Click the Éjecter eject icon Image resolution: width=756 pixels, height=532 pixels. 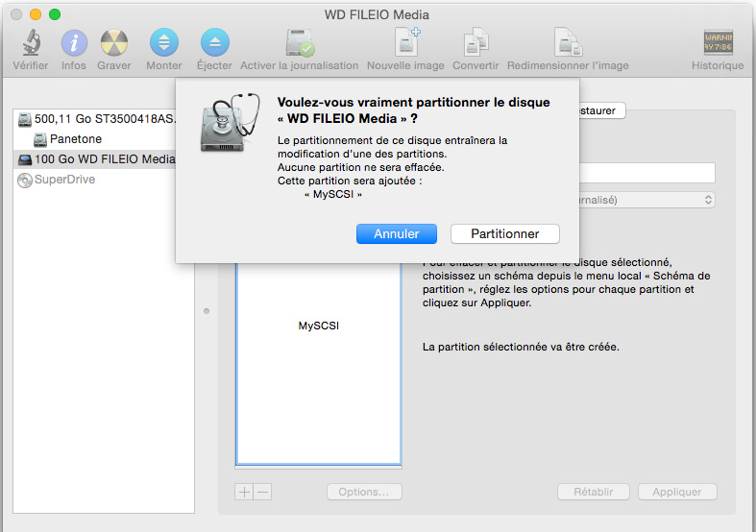tap(214, 42)
